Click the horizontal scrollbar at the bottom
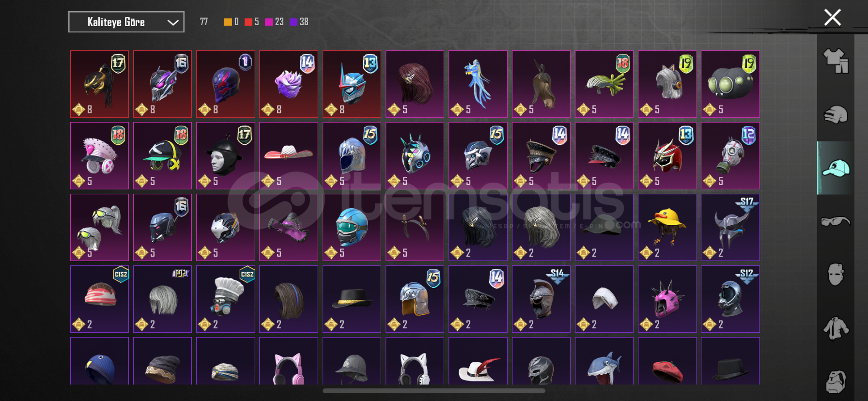This screenshot has width=868, height=401. pos(434,391)
